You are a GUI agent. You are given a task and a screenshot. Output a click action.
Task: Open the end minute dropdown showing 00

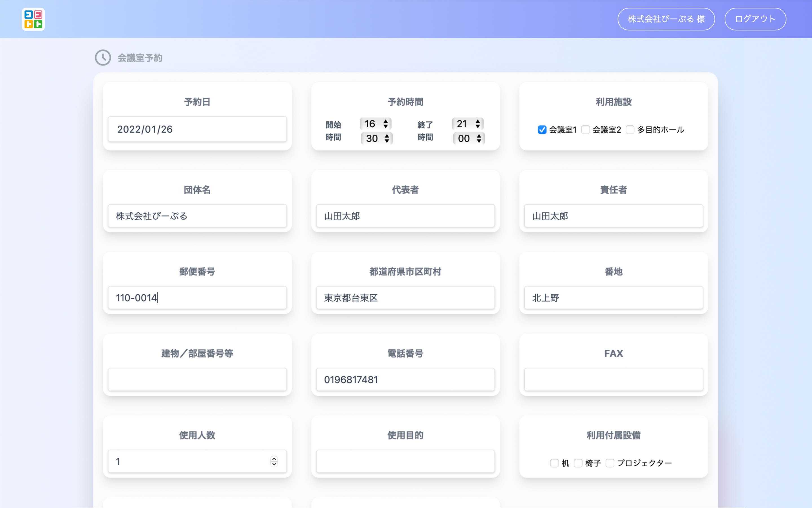pos(469,138)
